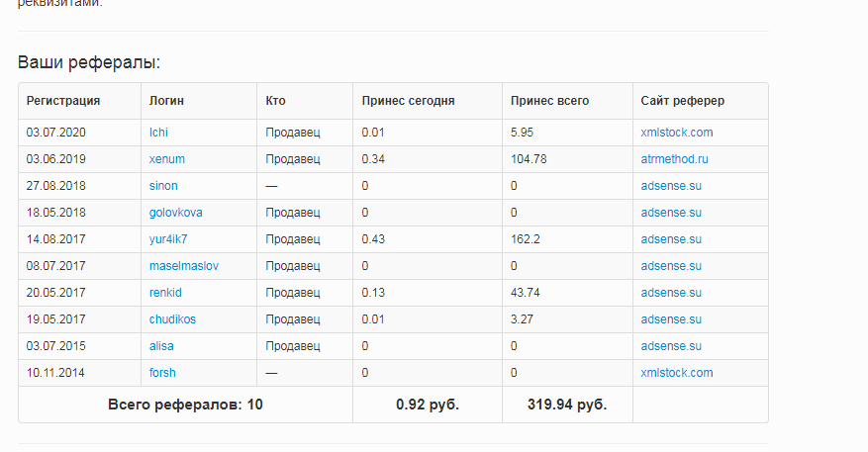This screenshot has height=452, width=868.
Task: Select the yur4ik7 login link
Action: 168,239
